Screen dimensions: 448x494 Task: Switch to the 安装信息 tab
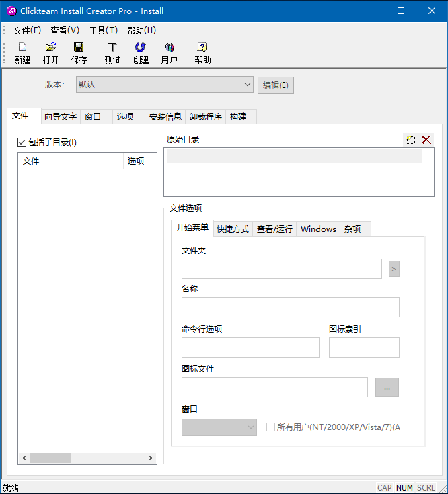click(165, 116)
